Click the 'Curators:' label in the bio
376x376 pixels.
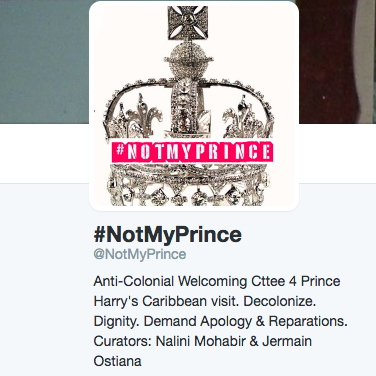(123, 341)
